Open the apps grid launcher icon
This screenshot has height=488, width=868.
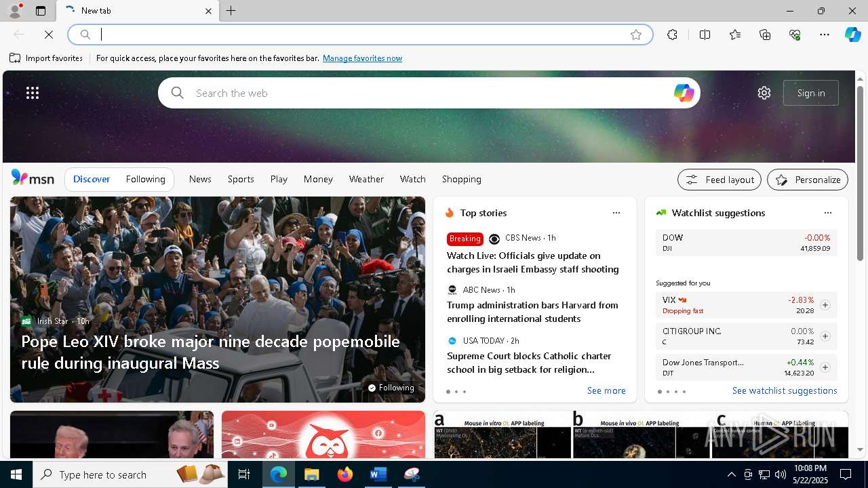[x=33, y=93]
